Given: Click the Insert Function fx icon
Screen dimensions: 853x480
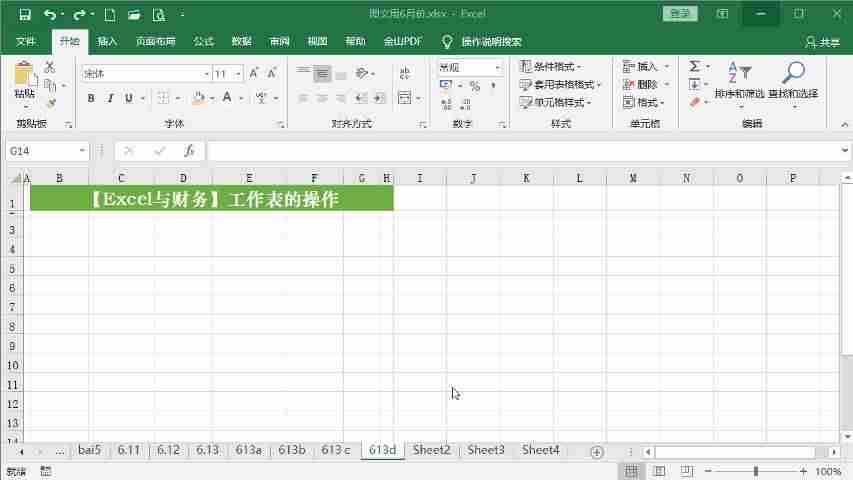Looking at the screenshot, I should [x=189, y=151].
